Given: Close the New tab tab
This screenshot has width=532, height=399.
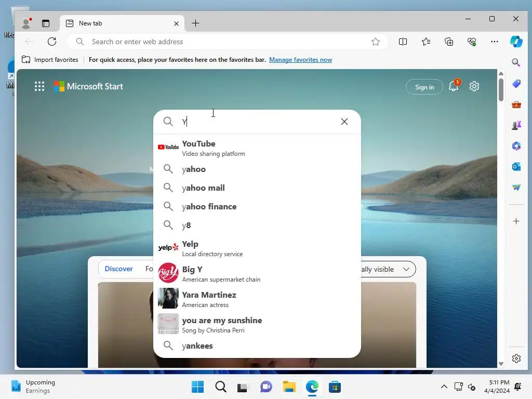Looking at the screenshot, I should (x=176, y=23).
